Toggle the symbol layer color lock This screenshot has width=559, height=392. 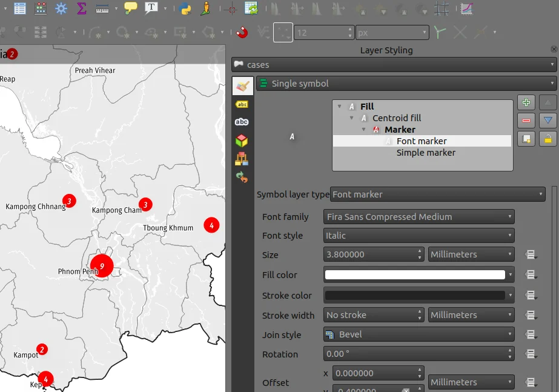(x=547, y=139)
